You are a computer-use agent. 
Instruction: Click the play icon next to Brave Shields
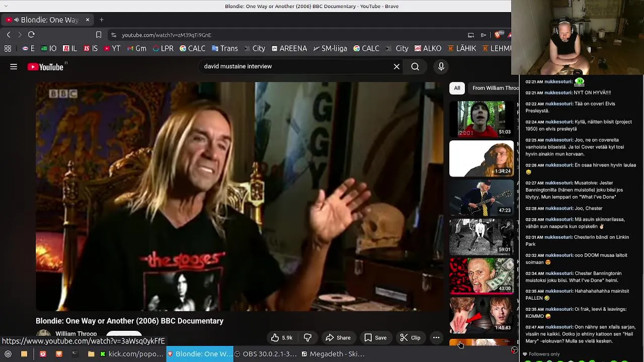tap(484, 35)
